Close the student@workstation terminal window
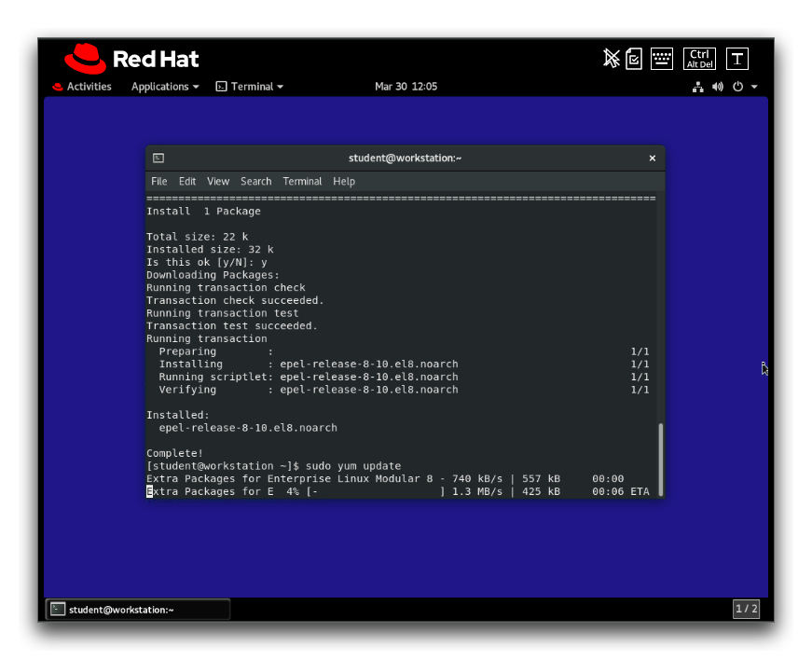 (653, 158)
